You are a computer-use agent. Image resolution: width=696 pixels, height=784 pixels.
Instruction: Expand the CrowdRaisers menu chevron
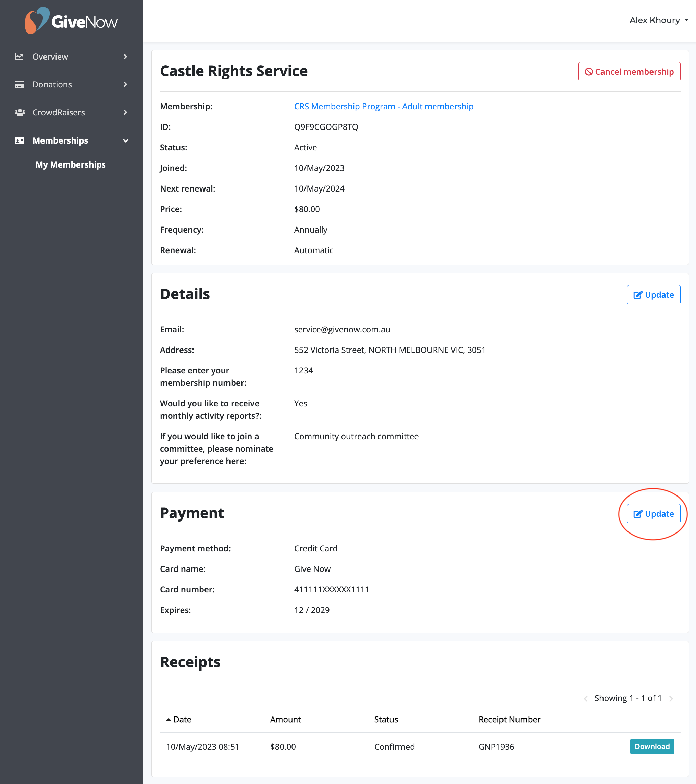125,112
